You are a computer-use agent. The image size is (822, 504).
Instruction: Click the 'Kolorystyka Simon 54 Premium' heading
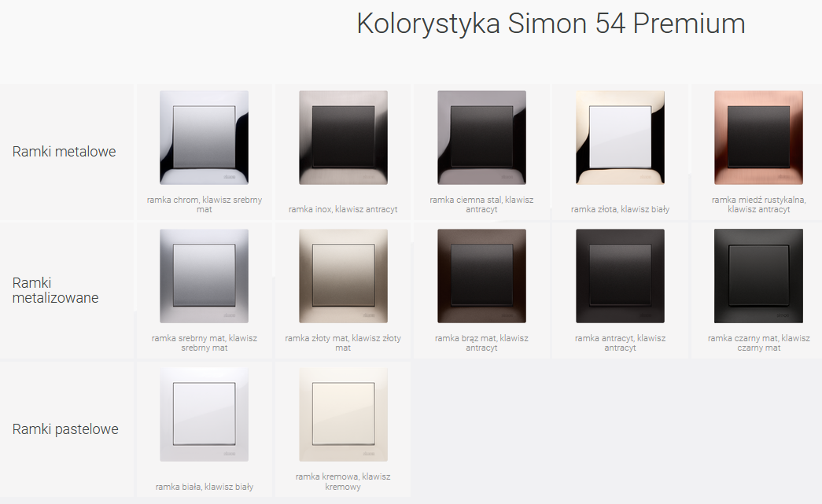tap(551, 24)
